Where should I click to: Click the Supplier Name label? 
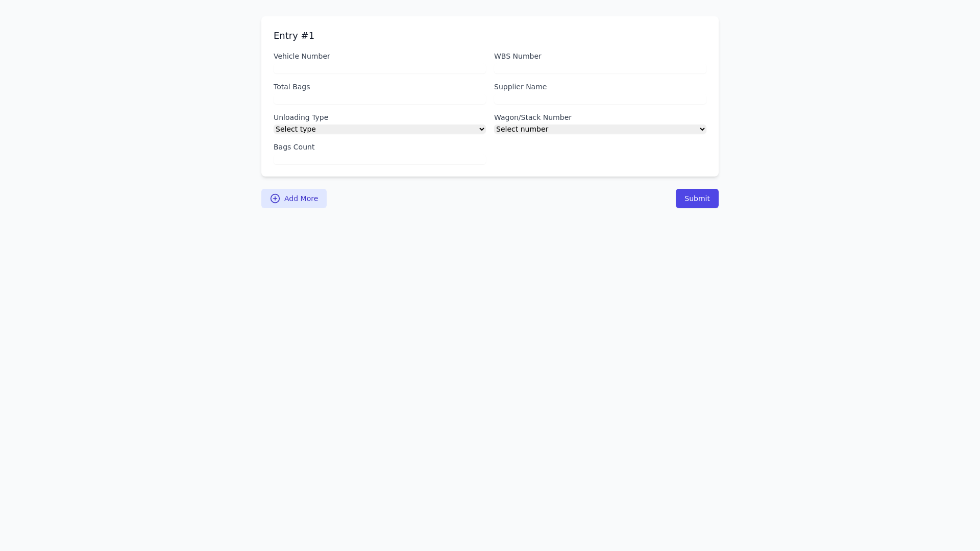pos(520,87)
